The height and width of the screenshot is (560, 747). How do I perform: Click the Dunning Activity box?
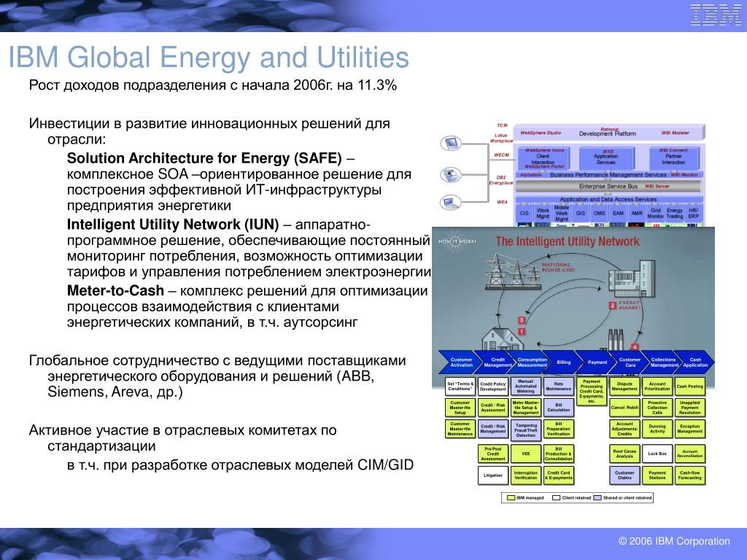pos(657,429)
